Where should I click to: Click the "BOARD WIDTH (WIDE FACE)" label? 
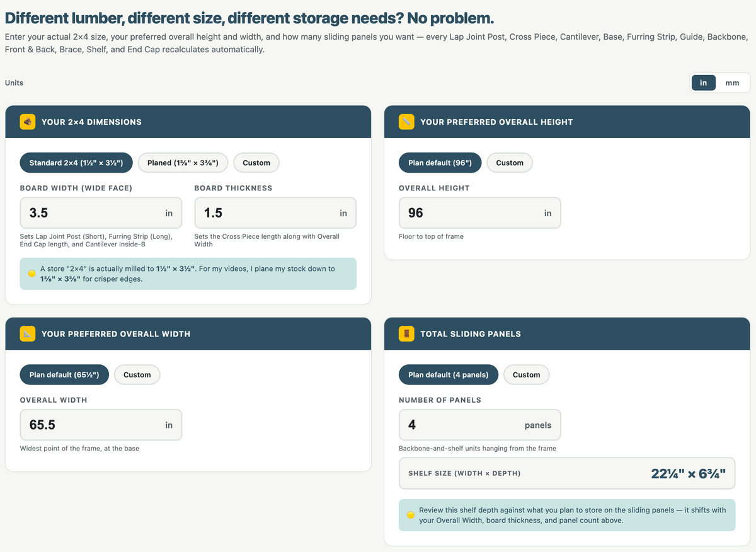76,188
